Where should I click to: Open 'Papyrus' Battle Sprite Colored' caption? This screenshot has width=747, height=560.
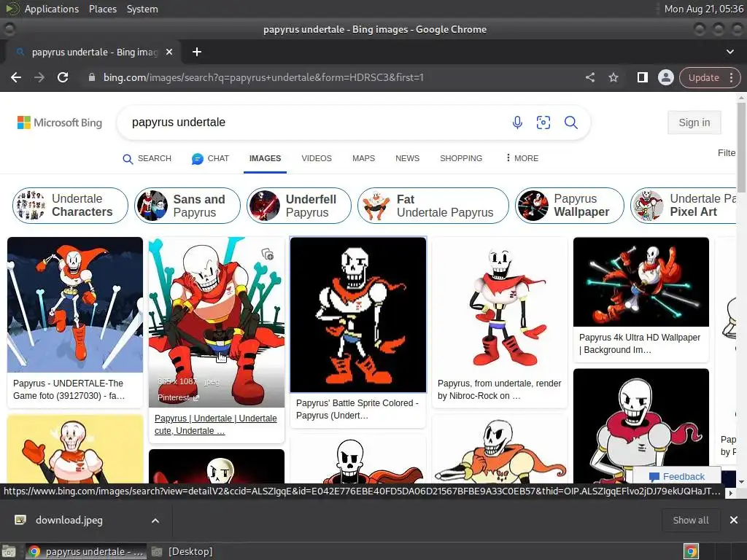tap(357, 409)
